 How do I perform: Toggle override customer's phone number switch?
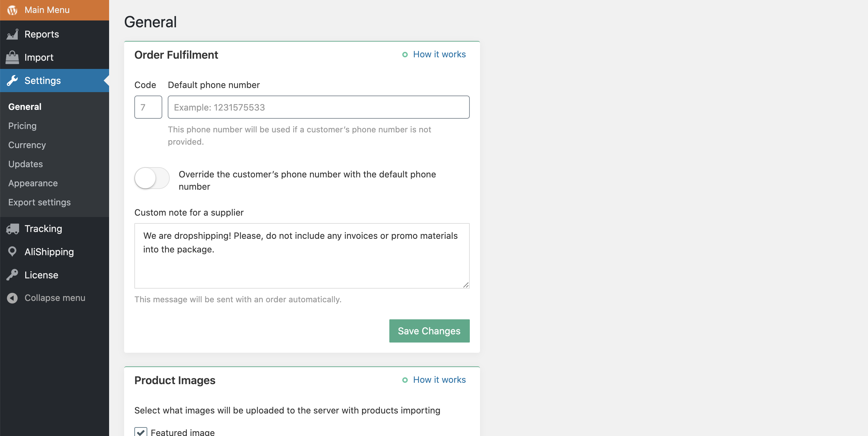click(152, 178)
